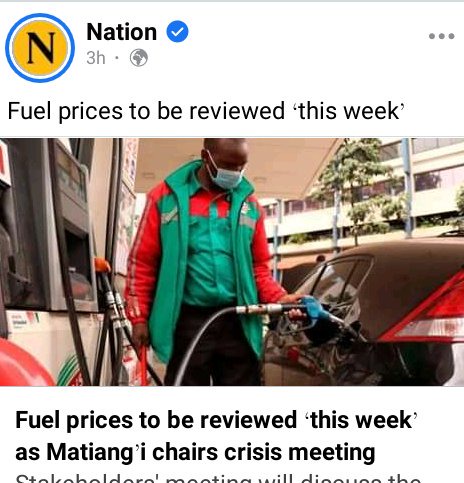464x483 pixels.
Task: Open the petrol station article photo
Action: [232, 262]
